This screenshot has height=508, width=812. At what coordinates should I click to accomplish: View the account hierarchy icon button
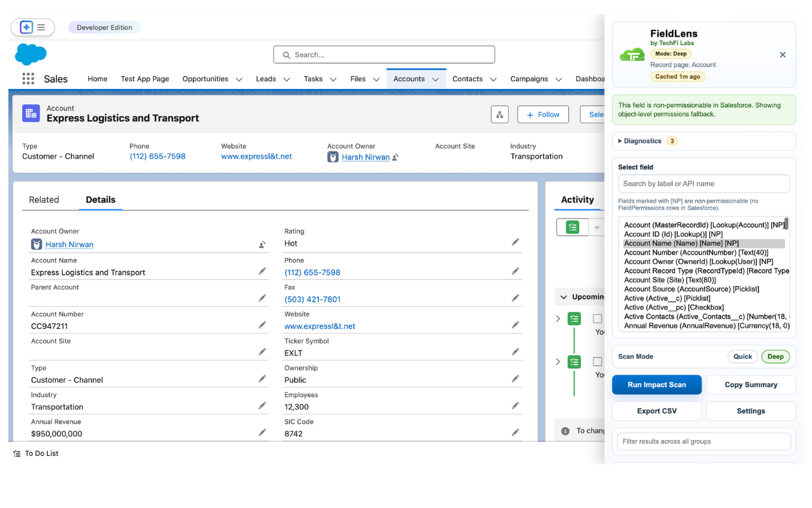pyautogui.click(x=500, y=114)
